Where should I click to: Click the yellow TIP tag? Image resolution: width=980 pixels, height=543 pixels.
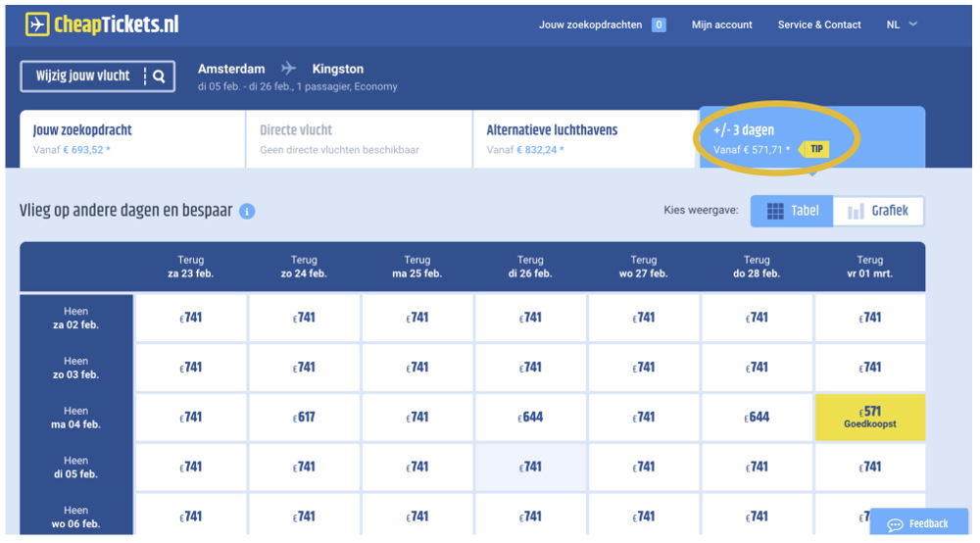[816, 150]
